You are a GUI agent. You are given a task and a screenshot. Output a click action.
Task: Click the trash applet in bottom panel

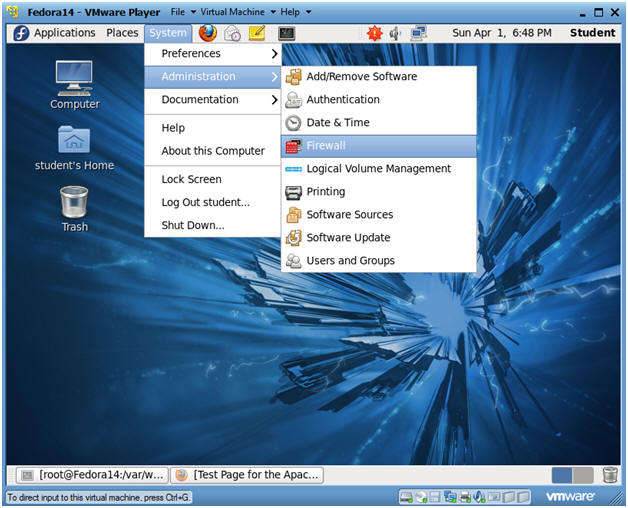coord(610,475)
